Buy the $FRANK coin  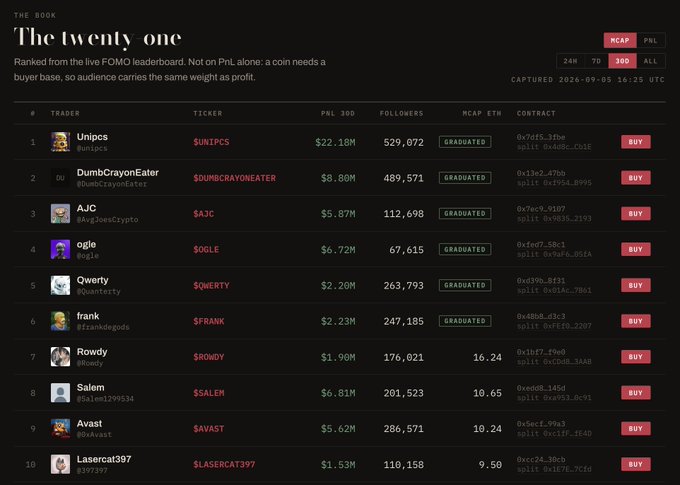(x=636, y=321)
